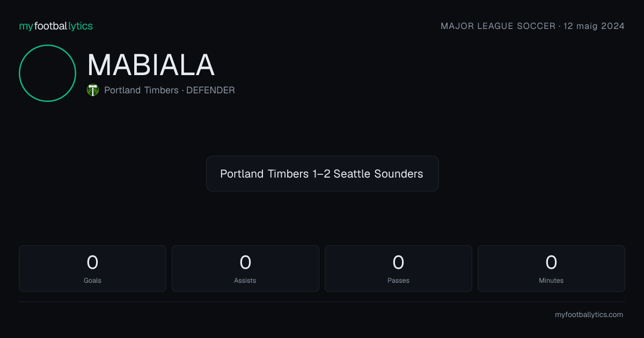Viewport: 644px width, 338px height.
Task: Click the 12 maig 2024 date text
Action: point(594,26)
